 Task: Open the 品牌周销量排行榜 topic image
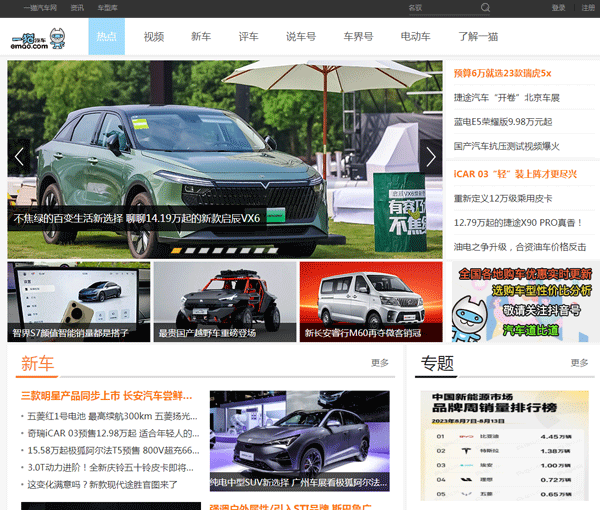(504, 446)
